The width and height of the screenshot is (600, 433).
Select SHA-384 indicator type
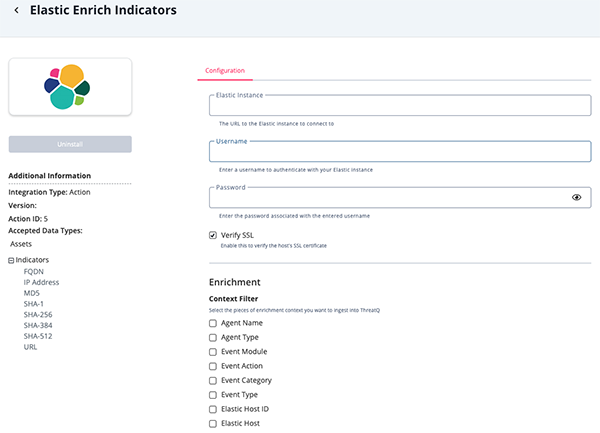point(38,326)
